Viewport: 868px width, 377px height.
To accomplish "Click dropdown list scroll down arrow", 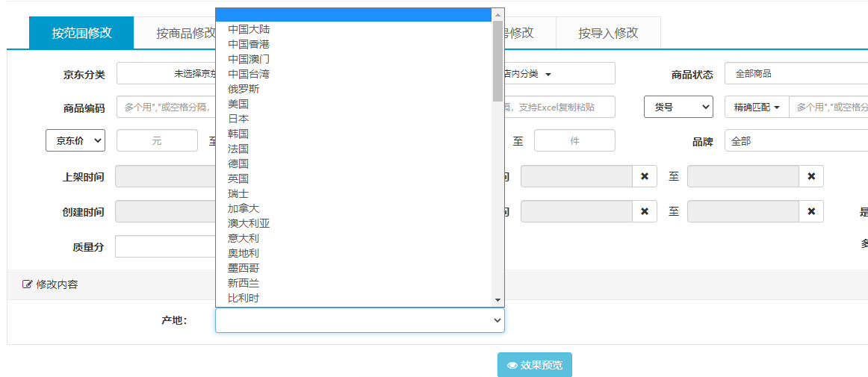I will [x=497, y=300].
